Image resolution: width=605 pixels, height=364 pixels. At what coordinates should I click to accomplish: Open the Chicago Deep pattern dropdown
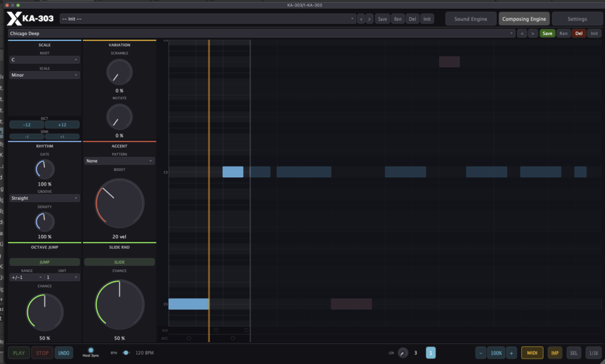[261, 33]
